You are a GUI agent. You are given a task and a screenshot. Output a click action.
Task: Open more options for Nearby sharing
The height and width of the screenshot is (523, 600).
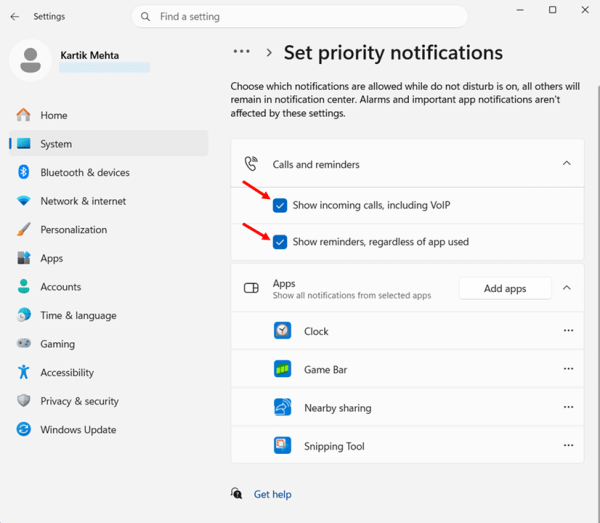[x=568, y=407]
